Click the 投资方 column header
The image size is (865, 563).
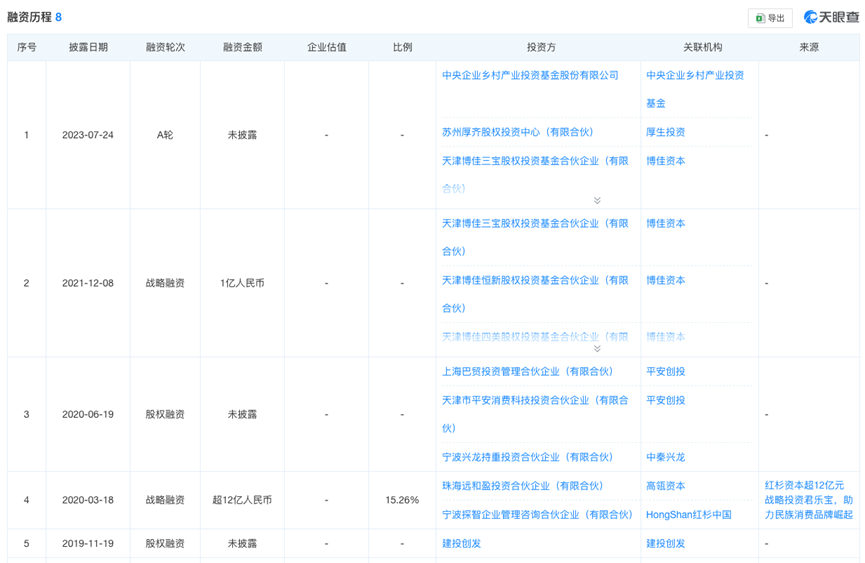pos(541,47)
